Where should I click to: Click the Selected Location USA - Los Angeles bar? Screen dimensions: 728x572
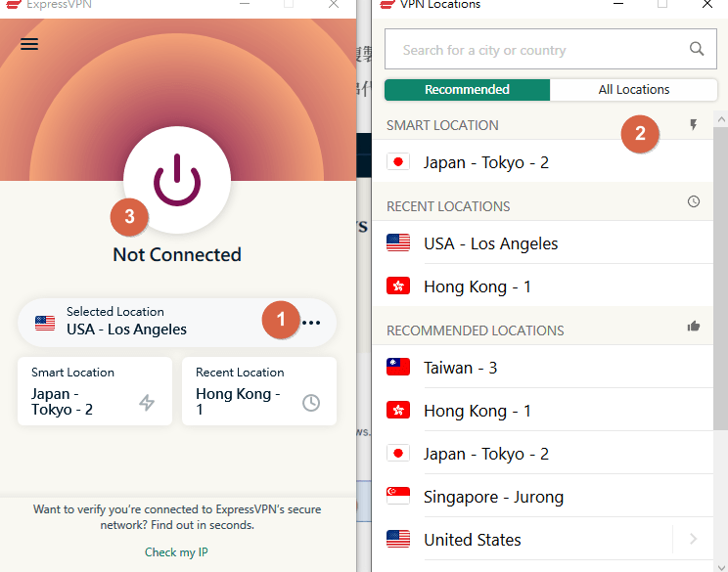pos(177,323)
